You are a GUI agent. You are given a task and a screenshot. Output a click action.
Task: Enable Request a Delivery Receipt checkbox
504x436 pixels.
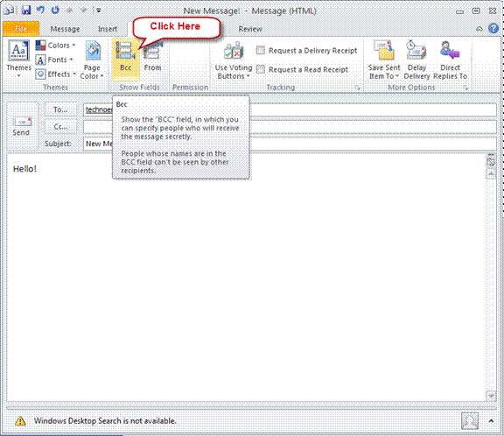(x=261, y=50)
